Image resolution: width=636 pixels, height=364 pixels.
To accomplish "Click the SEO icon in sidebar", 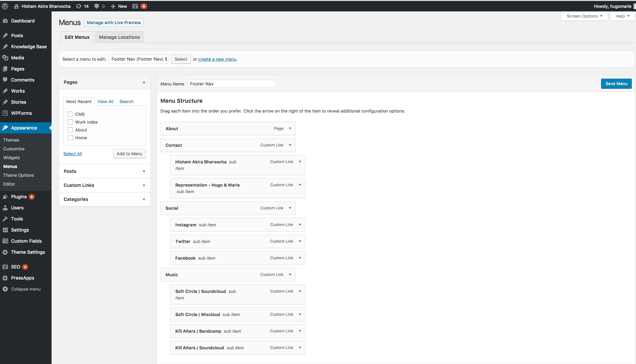I will pyautogui.click(x=5, y=267).
